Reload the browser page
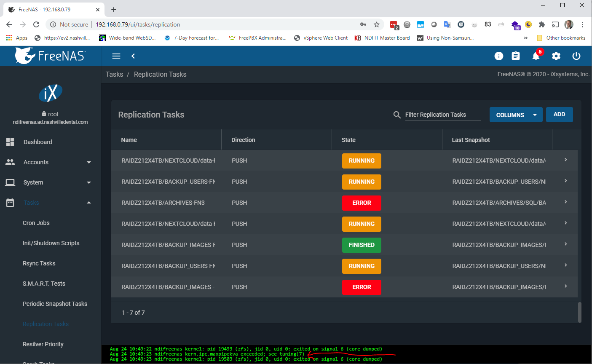592x364 pixels. (x=36, y=24)
